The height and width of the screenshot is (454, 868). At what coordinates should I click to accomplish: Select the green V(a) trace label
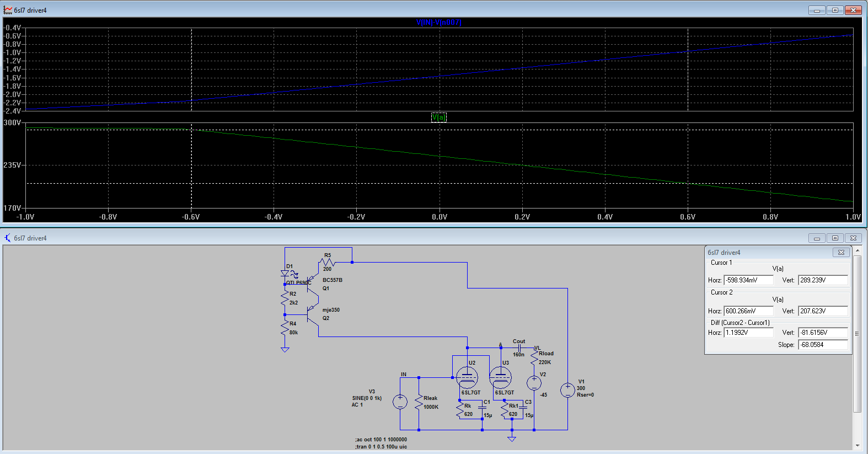point(439,117)
